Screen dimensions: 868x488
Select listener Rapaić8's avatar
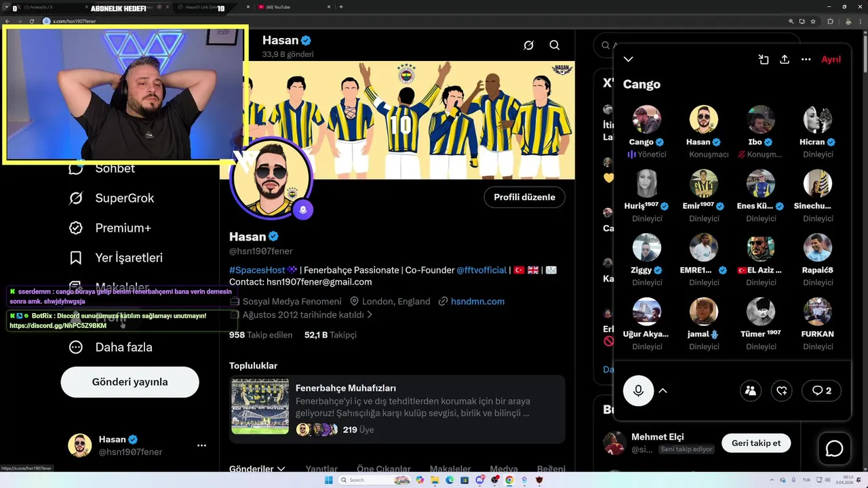tap(818, 247)
